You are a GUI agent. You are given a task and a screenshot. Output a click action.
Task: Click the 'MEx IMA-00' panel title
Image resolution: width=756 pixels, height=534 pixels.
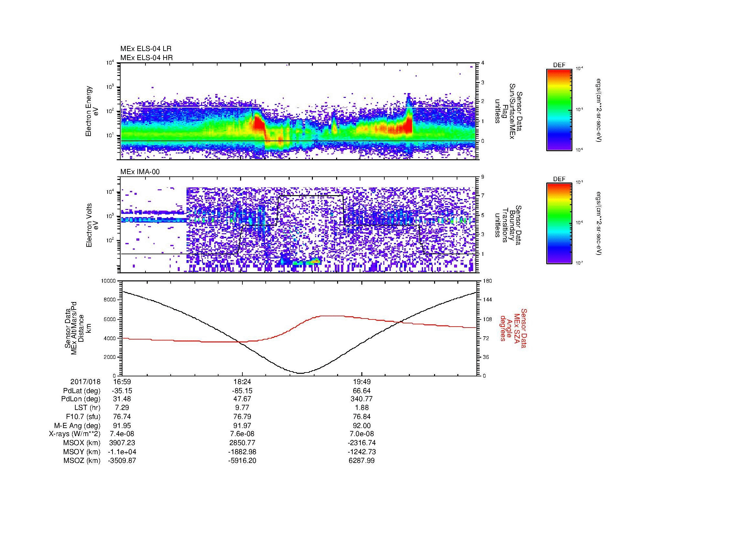point(140,172)
